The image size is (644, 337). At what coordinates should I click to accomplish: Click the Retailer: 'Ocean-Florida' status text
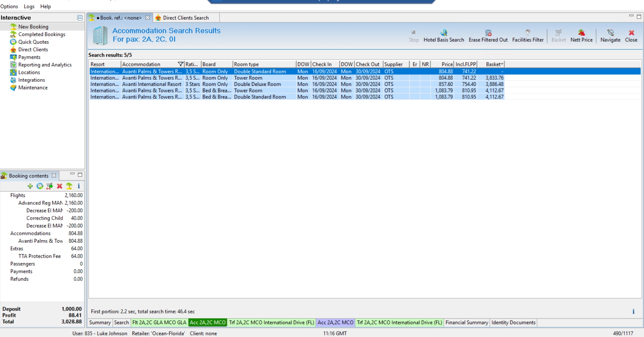pos(158,333)
